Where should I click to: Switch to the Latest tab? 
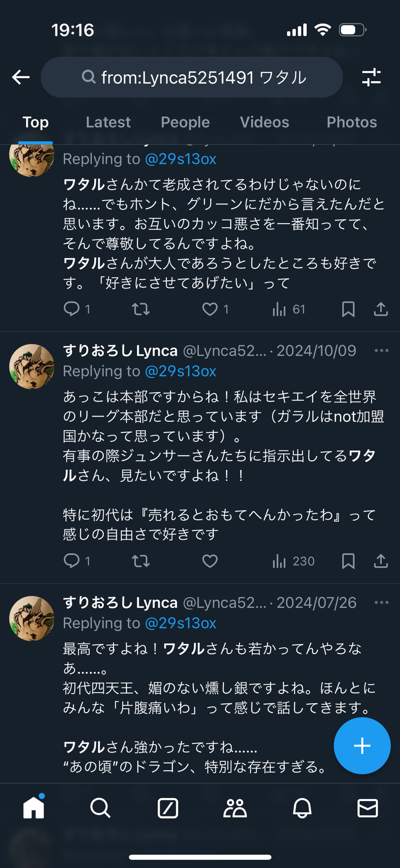tap(108, 122)
